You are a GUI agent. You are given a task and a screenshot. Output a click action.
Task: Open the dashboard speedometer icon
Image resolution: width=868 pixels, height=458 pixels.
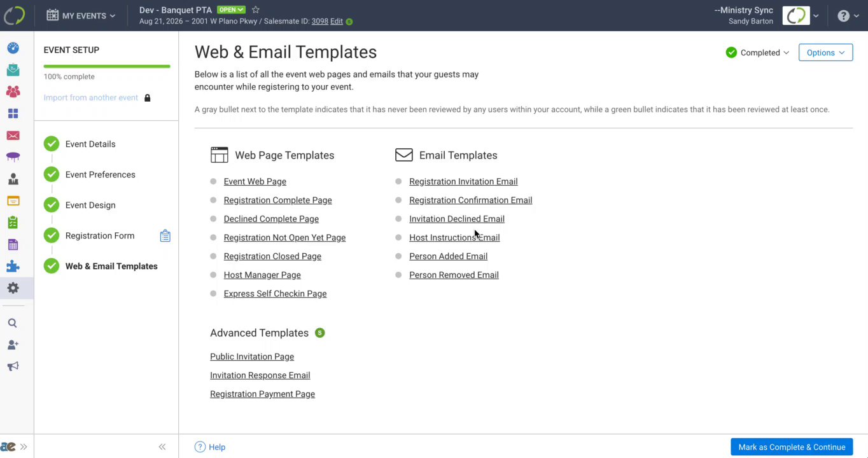13,48
